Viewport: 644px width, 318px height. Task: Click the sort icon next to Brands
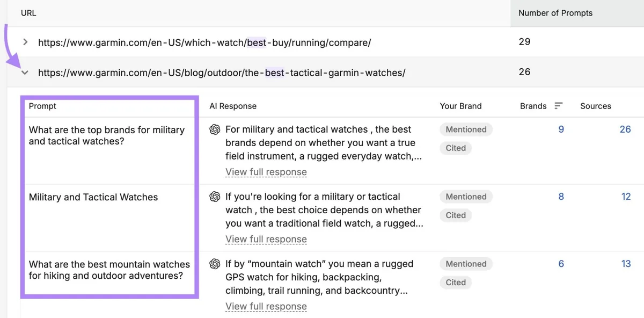[x=559, y=106]
